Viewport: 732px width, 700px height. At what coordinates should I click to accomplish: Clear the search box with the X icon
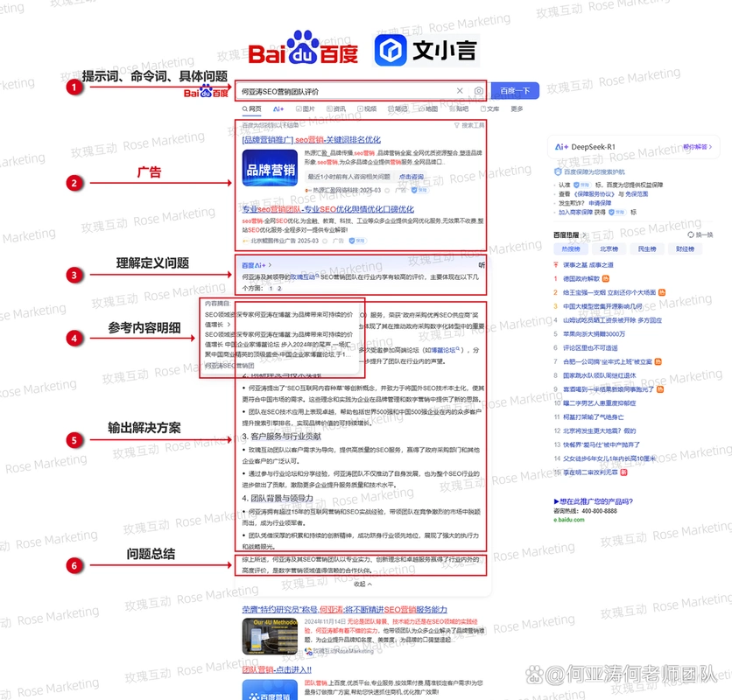[x=460, y=90]
